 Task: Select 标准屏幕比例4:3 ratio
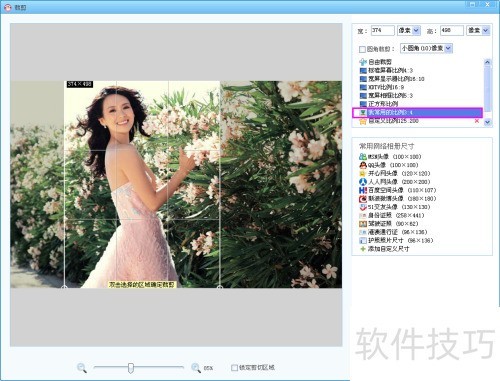coord(390,70)
